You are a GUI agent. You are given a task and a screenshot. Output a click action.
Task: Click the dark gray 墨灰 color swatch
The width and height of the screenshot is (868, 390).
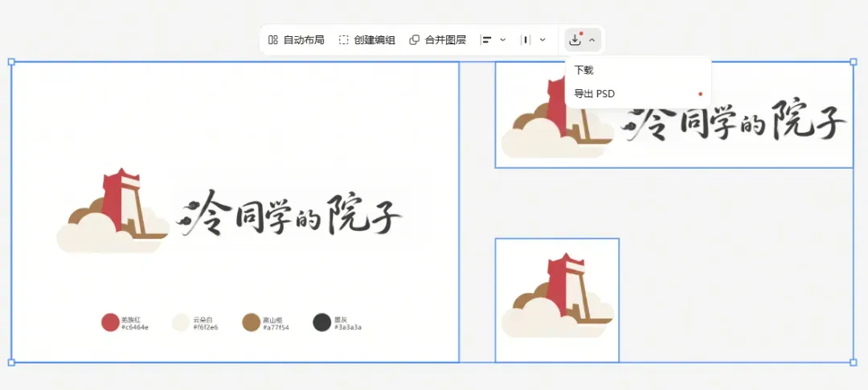[x=321, y=322]
